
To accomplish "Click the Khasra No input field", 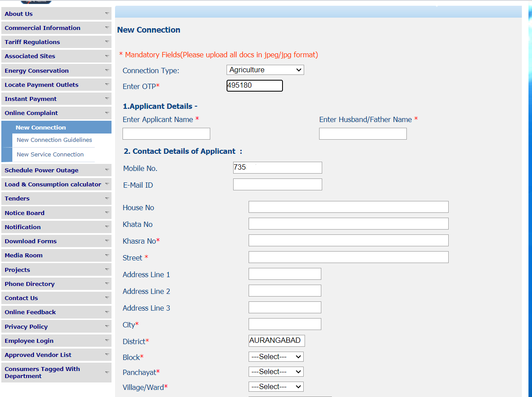I will [348, 240].
